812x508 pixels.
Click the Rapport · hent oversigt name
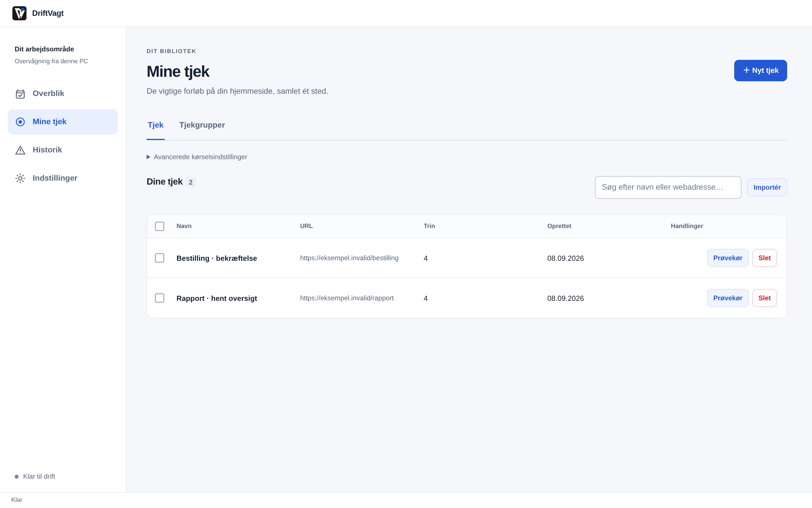[x=217, y=298]
